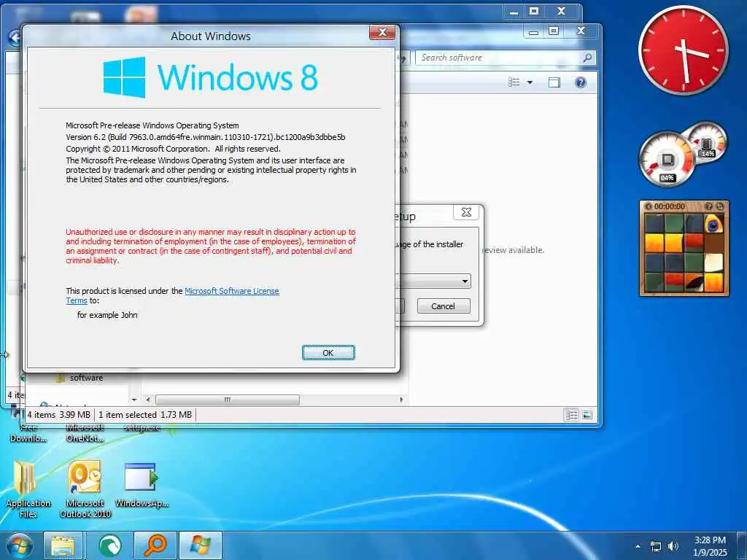Click the Search software field in Explorer
747x560 pixels.
click(x=498, y=58)
